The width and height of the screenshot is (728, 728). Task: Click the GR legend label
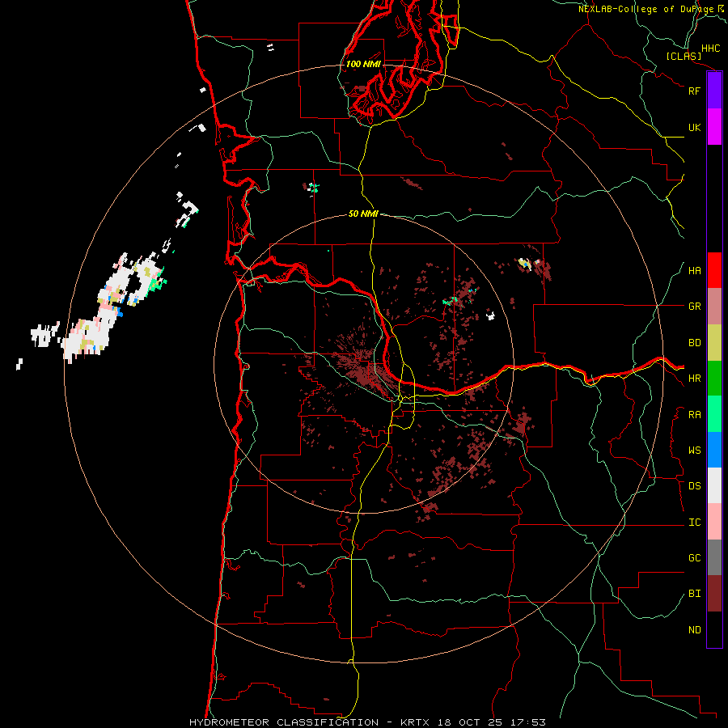(x=695, y=307)
